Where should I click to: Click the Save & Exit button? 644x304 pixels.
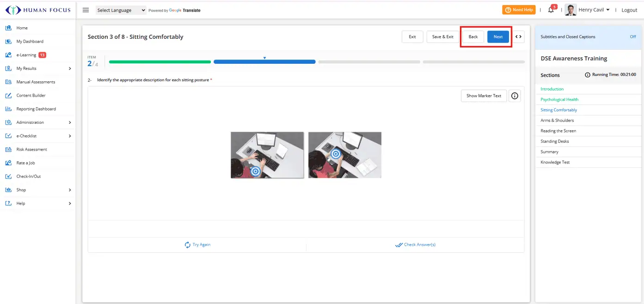(442, 37)
